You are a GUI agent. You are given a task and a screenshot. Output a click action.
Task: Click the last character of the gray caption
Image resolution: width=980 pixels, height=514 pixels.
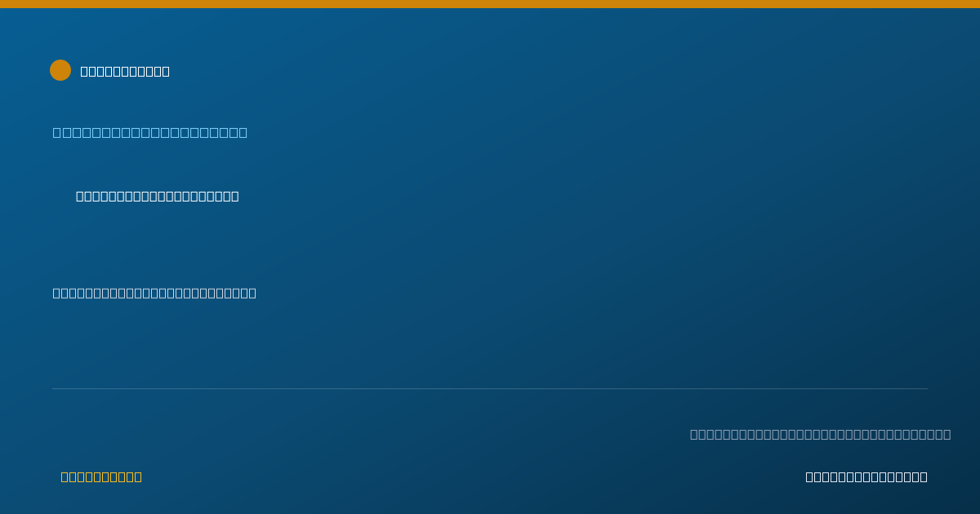coord(947,434)
